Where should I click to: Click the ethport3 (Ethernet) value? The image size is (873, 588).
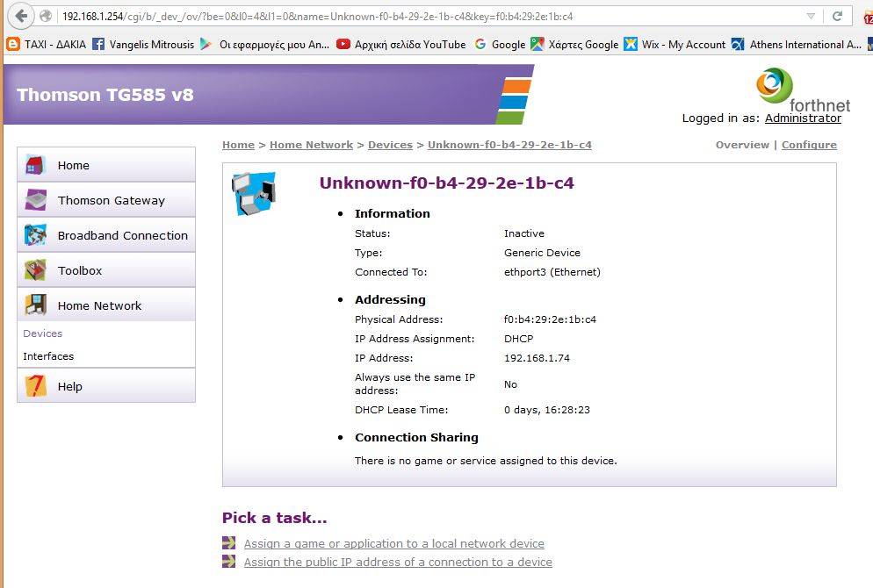pos(552,272)
